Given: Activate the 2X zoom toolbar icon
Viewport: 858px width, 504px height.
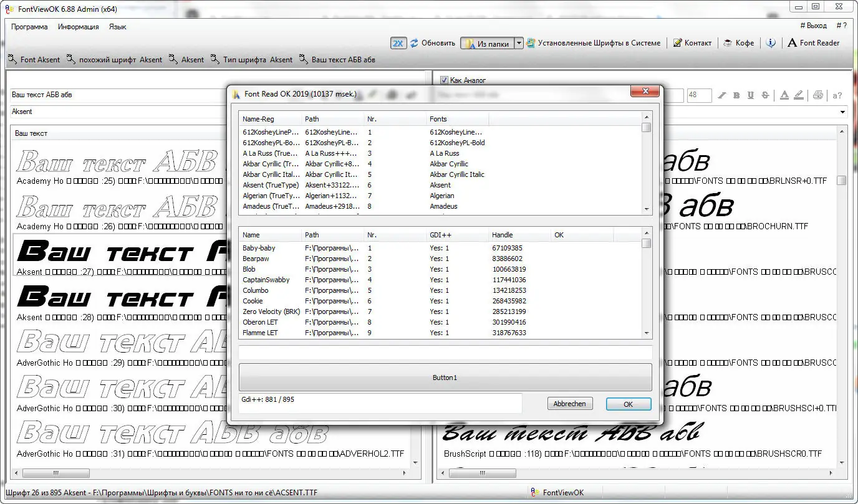Looking at the screenshot, I should pyautogui.click(x=398, y=43).
